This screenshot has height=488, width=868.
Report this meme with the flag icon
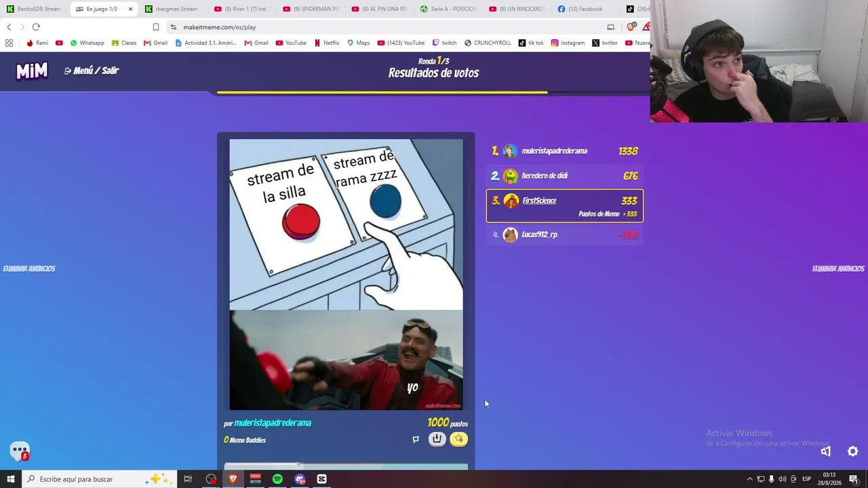click(x=416, y=439)
